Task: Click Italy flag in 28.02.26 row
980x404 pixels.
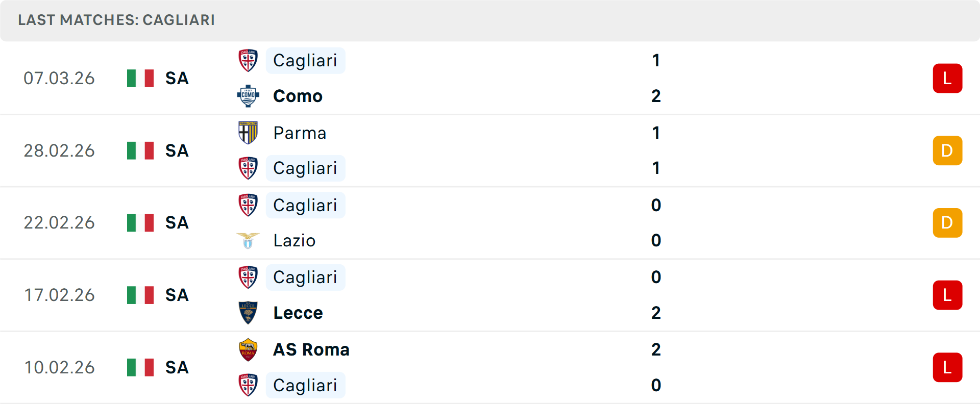Action: [140, 150]
